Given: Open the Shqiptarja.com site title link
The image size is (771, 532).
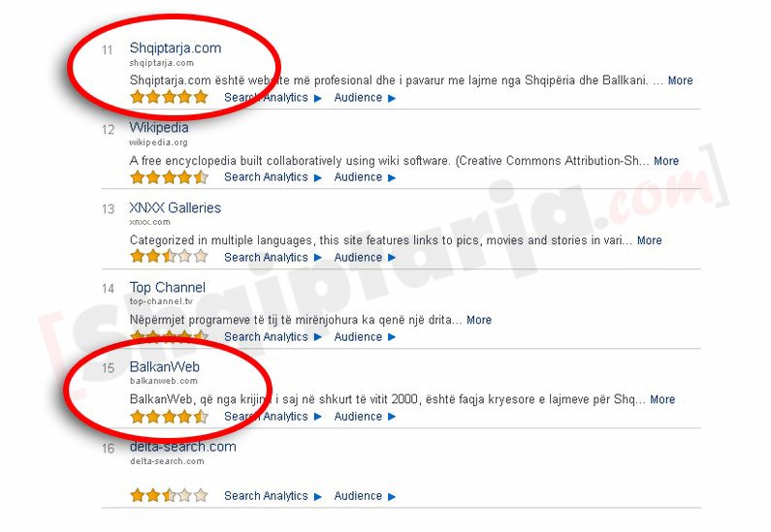Looking at the screenshot, I should (175, 48).
